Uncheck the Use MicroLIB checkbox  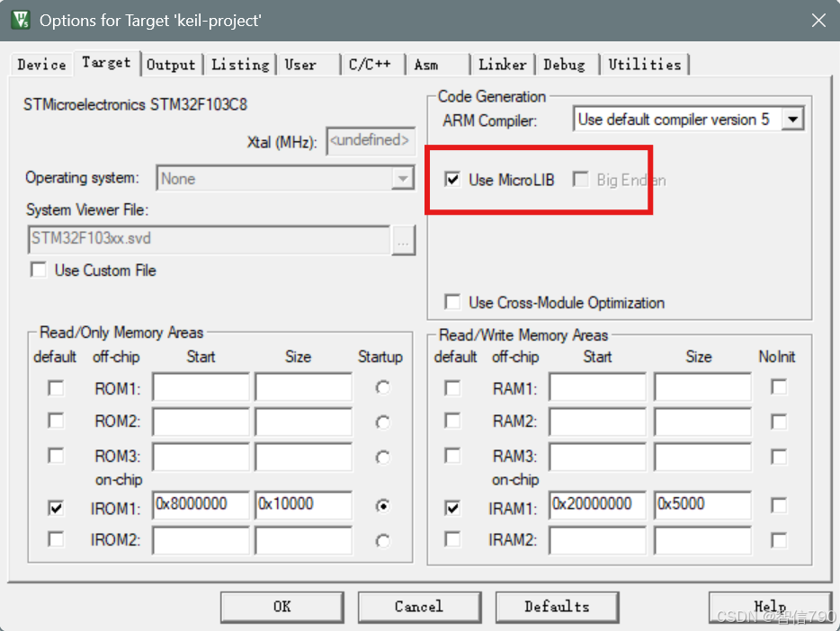(x=452, y=179)
